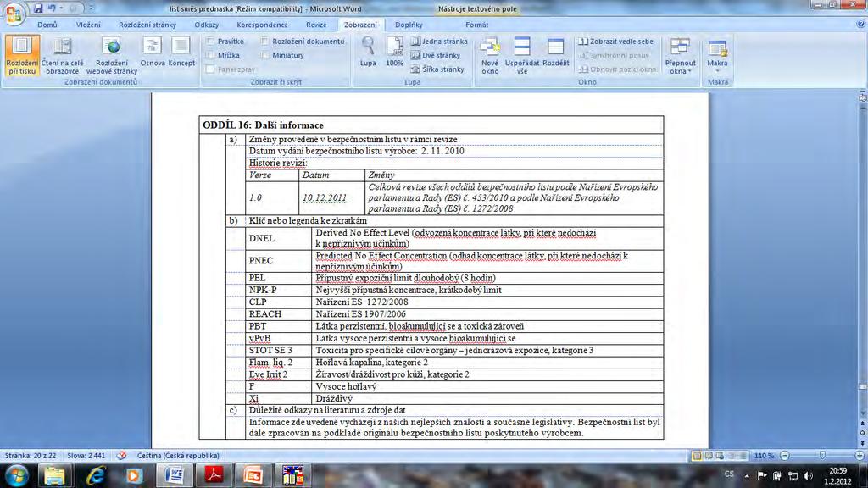Toggle the Mřížka gridlines checkbox
Image resolution: width=868 pixels, height=488 pixels.
point(210,55)
